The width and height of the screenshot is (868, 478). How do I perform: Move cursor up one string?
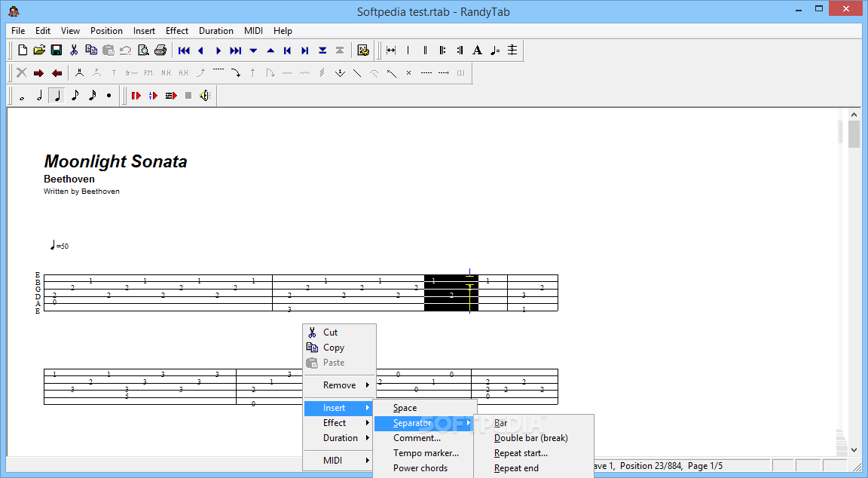tap(270, 51)
